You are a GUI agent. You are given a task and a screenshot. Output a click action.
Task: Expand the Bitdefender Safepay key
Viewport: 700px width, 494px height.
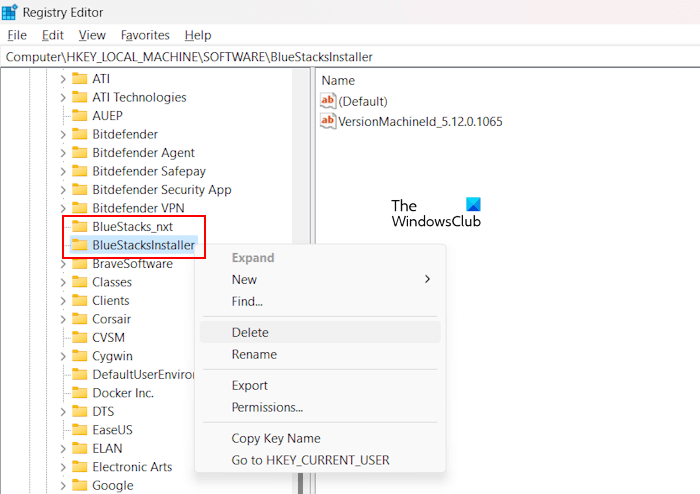tap(63, 171)
